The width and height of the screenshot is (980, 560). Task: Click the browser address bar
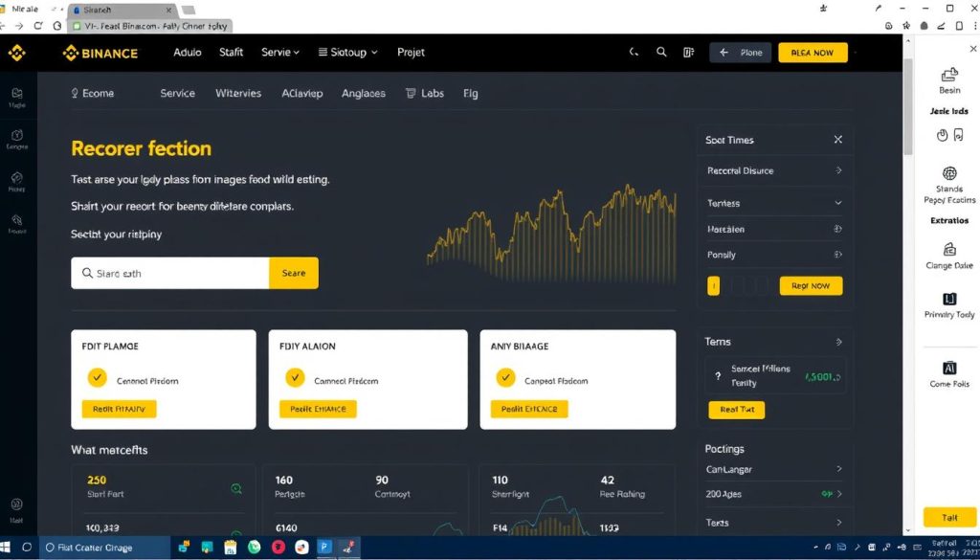(150, 26)
